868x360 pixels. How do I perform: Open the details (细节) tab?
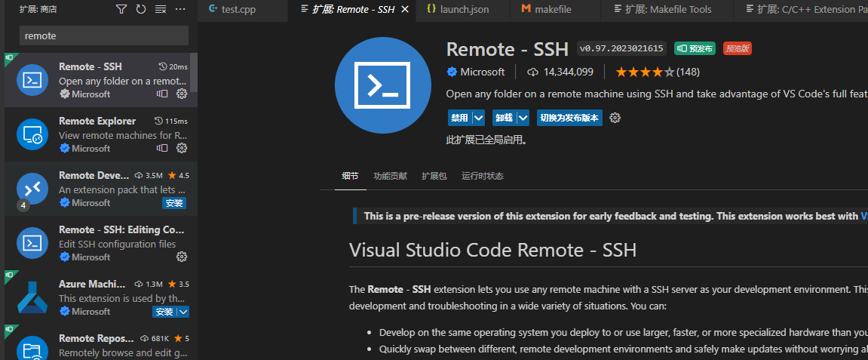click(351, 176)
